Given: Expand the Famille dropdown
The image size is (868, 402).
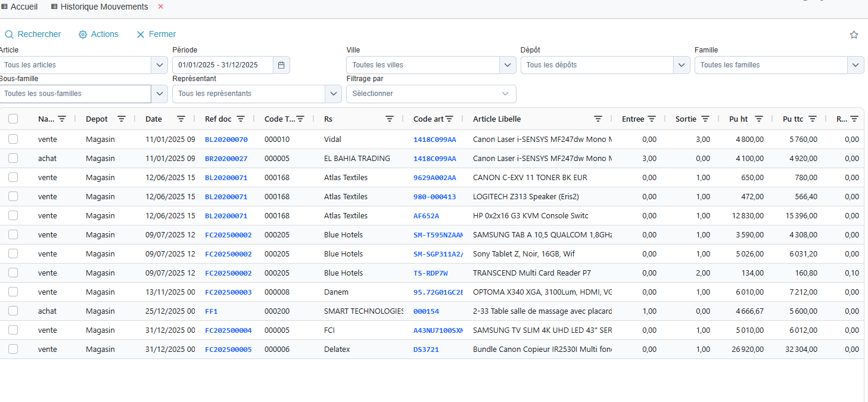Looking at the screenshot, I should tap(855, 65).
